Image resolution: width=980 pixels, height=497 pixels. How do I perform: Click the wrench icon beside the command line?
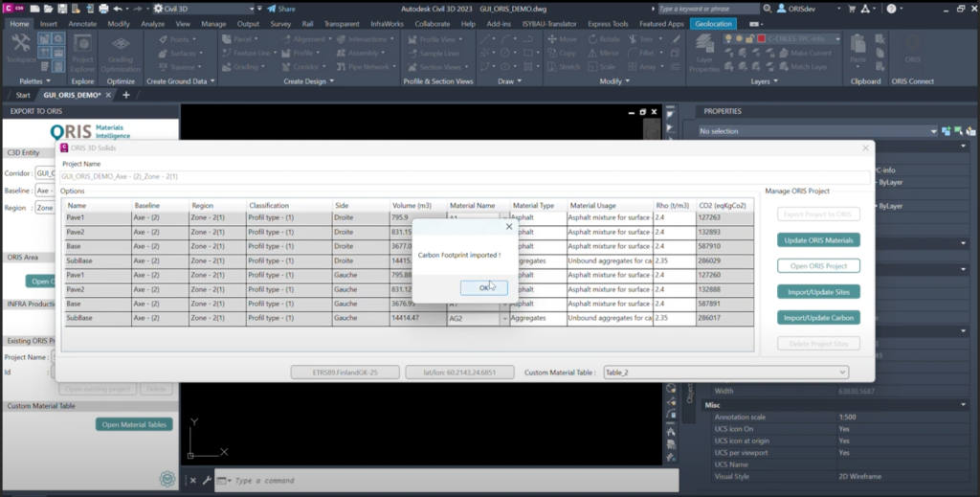pos(207,480)
